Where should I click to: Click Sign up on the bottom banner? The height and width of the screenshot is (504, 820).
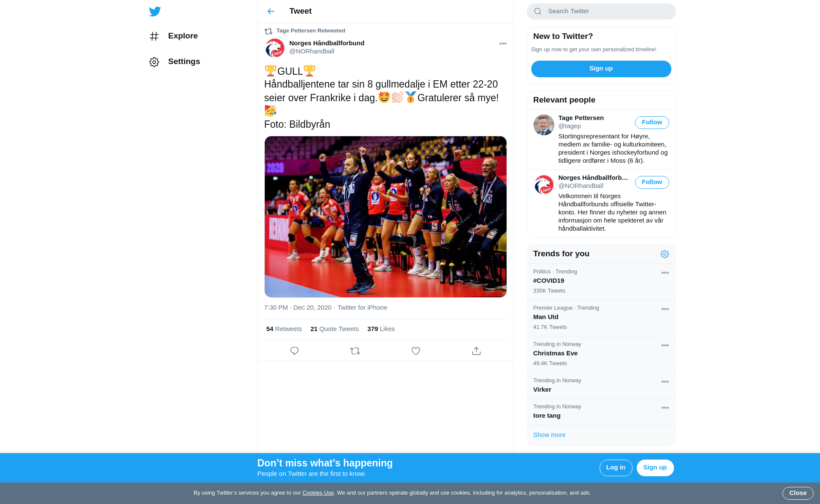(655, 468)
